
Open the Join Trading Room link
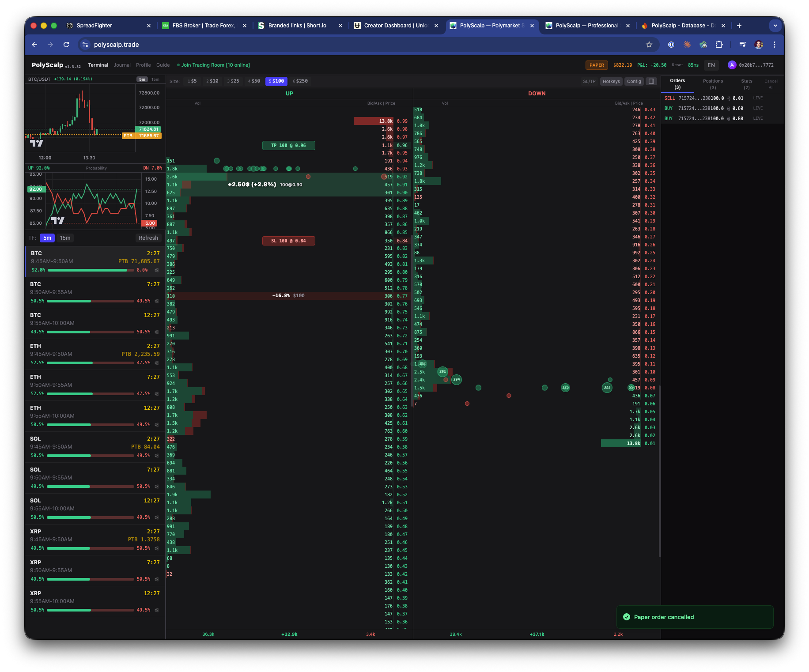[x=213, y=65]
